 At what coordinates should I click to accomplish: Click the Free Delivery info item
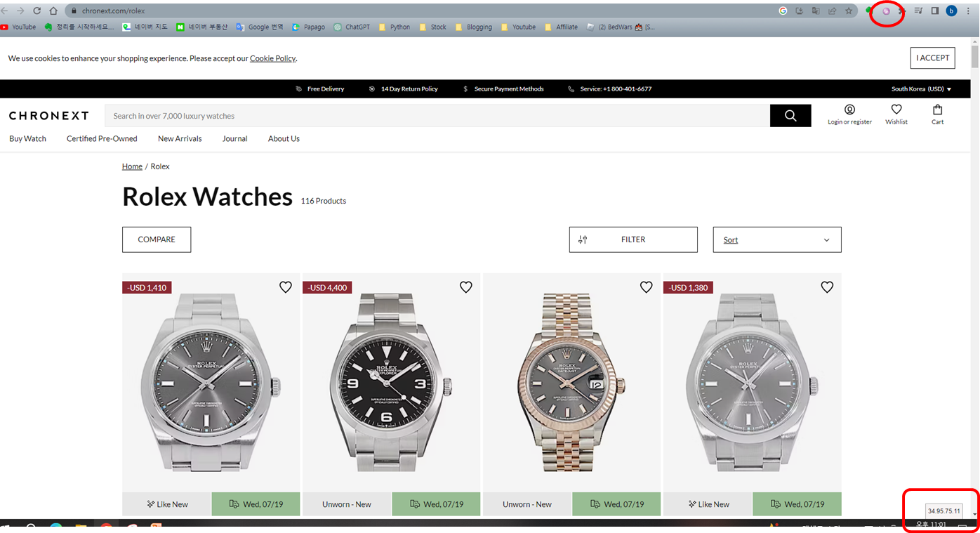pos(320,89)
